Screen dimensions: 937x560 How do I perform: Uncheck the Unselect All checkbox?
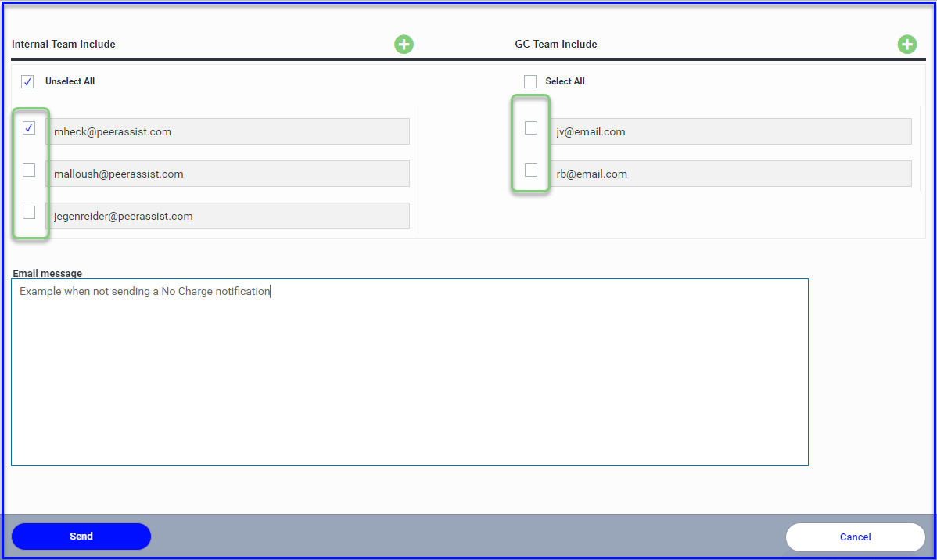[27, 81]
